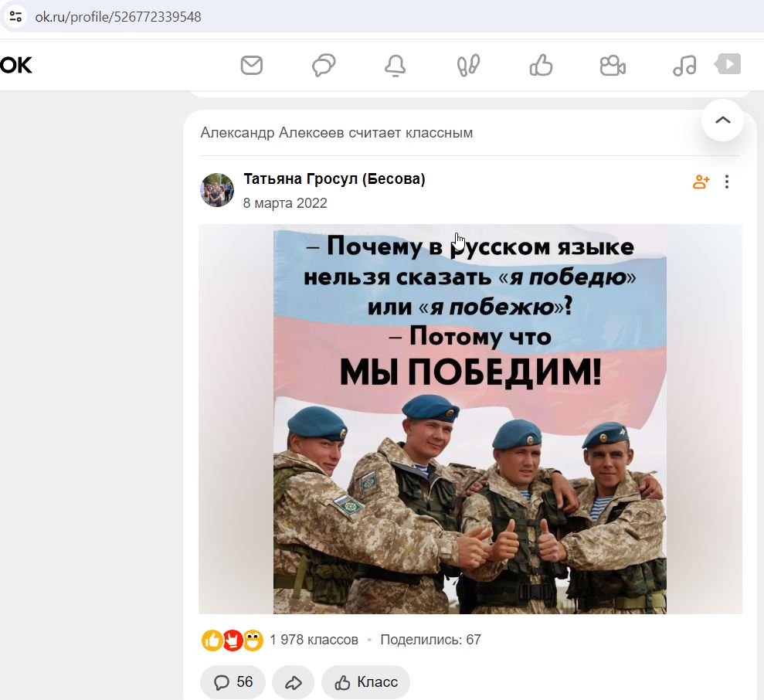Open the messages envelope icon
Viewport: 764px width, 700px height.
coord(251,66)
